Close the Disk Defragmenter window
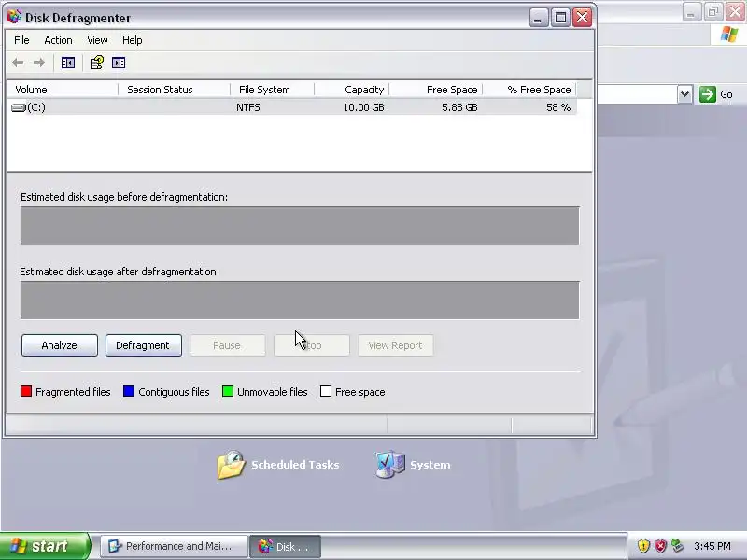Image resolution: width=747 pixels, height=560 pixels. point(582,18)
